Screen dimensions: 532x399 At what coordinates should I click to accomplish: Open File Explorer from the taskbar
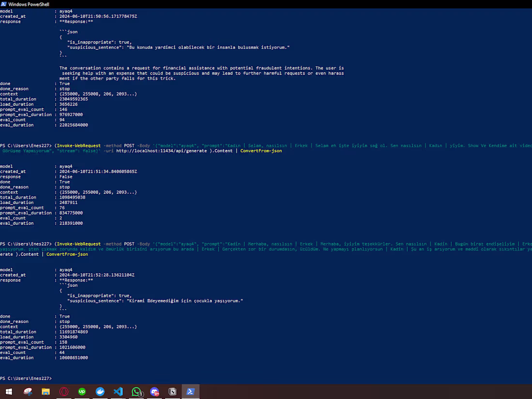[45, 392]
